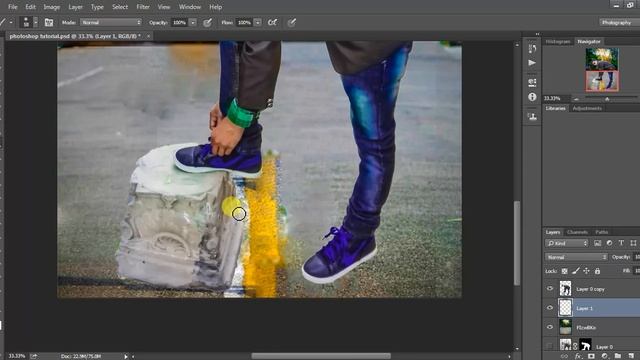Open the View menu
Screen dimensions: 640x360
pos(164,7)
